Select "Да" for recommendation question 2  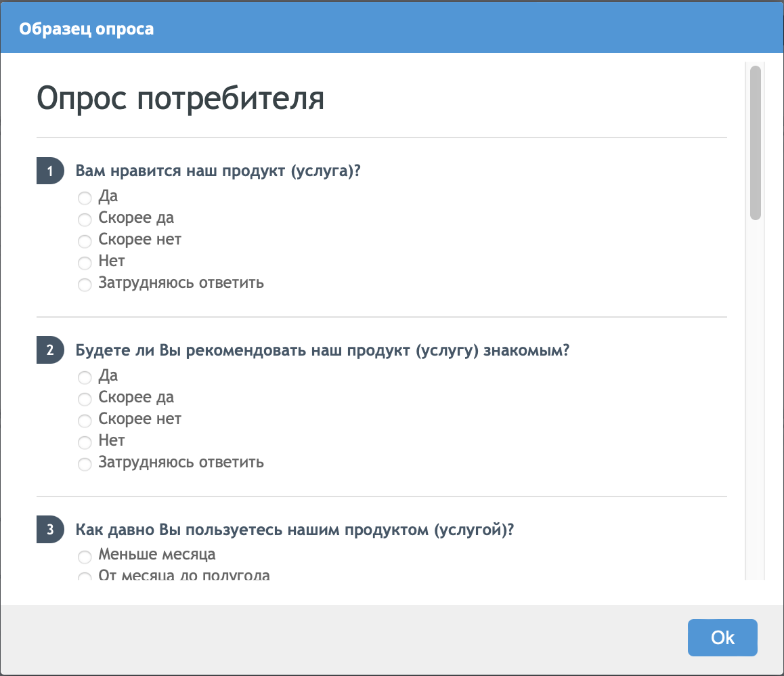click(85, 377)
